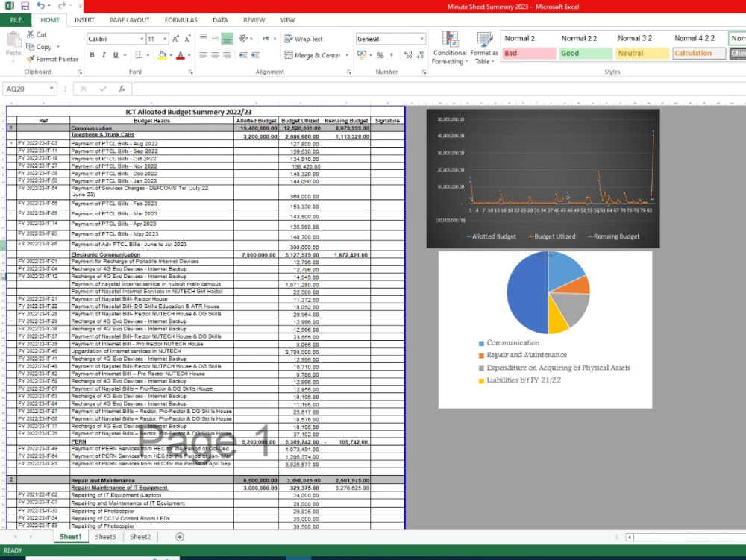Switch to Sheet3 tab
746x560 pixels.
[105, 537]
